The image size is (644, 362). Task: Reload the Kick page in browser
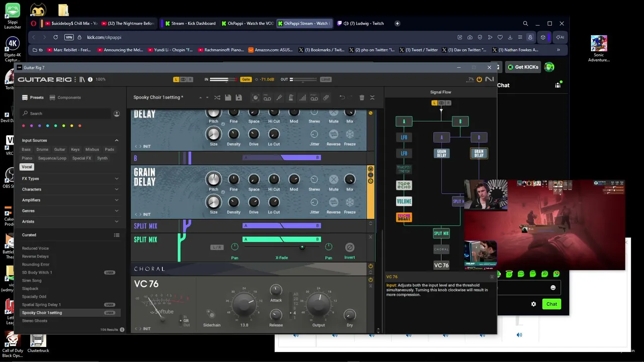(x=55, y=37)
